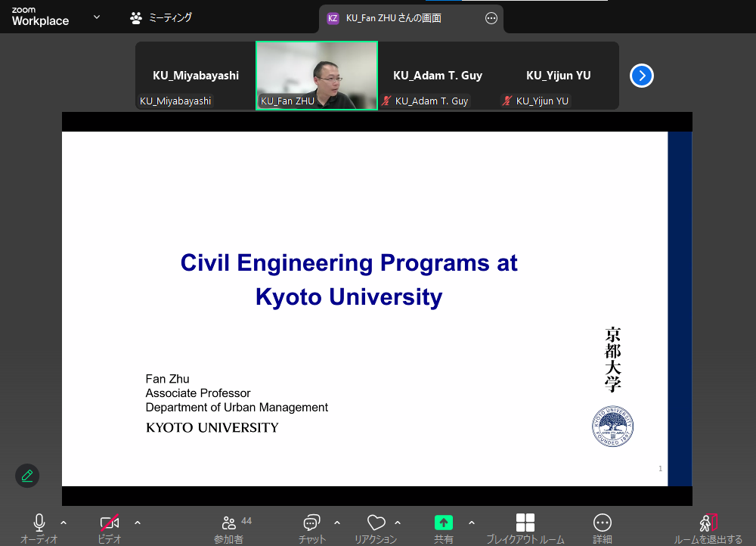The image size is (756, 546).
Task: Select KU_Fan ZHU video thumbnail
Action: (x=317, y=76)
